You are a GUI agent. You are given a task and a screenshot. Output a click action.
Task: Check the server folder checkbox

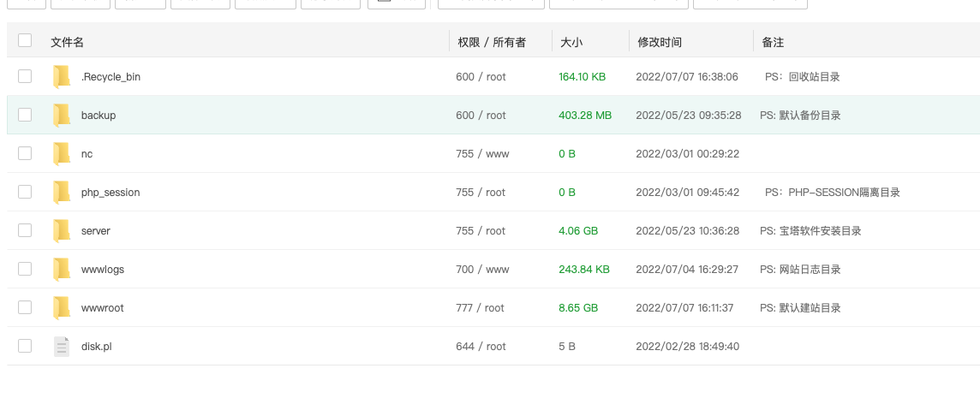pyautogui.click(x=25, y=230)
